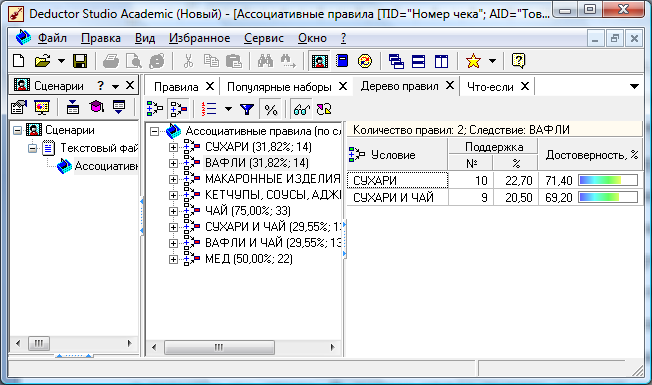Click the Save floppy disk icon

coord(80,61)
